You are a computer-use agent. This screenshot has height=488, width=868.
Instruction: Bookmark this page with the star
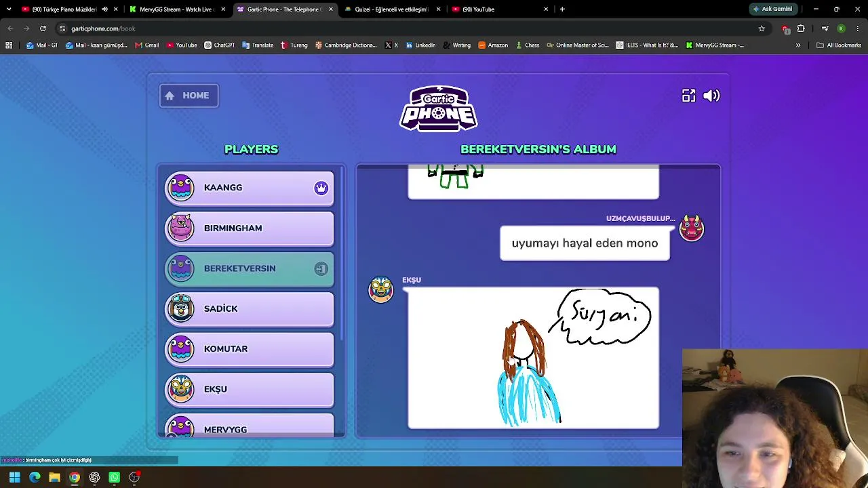(762, 28)
